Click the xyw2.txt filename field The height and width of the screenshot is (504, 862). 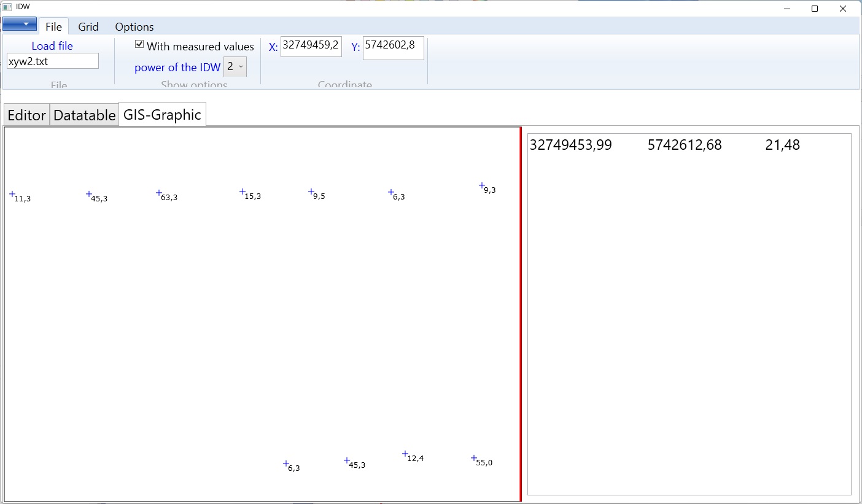tap(52, 61)
